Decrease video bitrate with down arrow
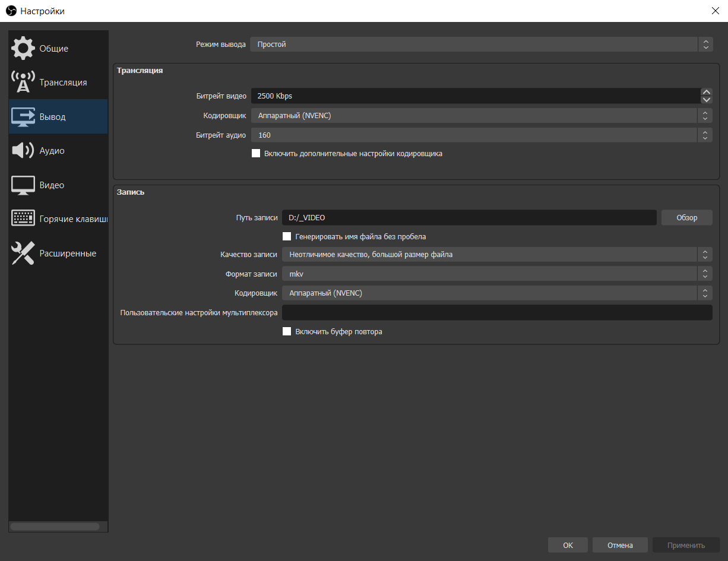Viewport: 728px width, 561px height. coord(706,100)
